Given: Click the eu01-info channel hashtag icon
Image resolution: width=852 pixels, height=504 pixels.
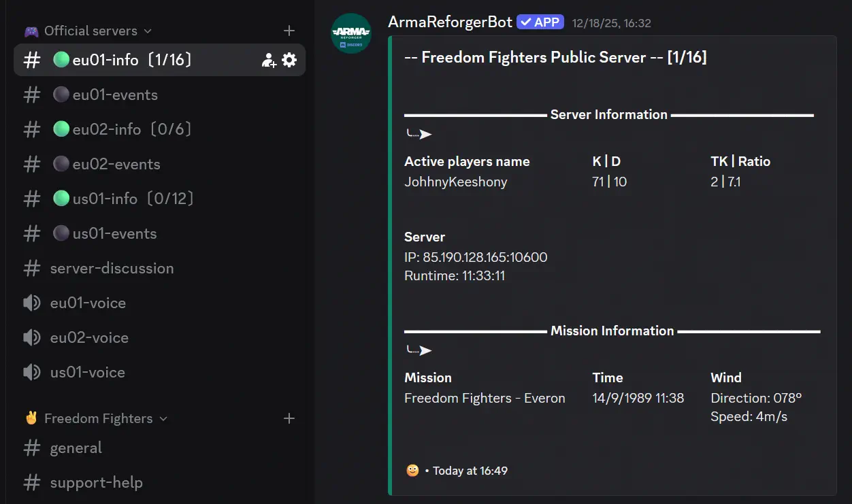Looking at the screenshot, I should pos(32,60).
